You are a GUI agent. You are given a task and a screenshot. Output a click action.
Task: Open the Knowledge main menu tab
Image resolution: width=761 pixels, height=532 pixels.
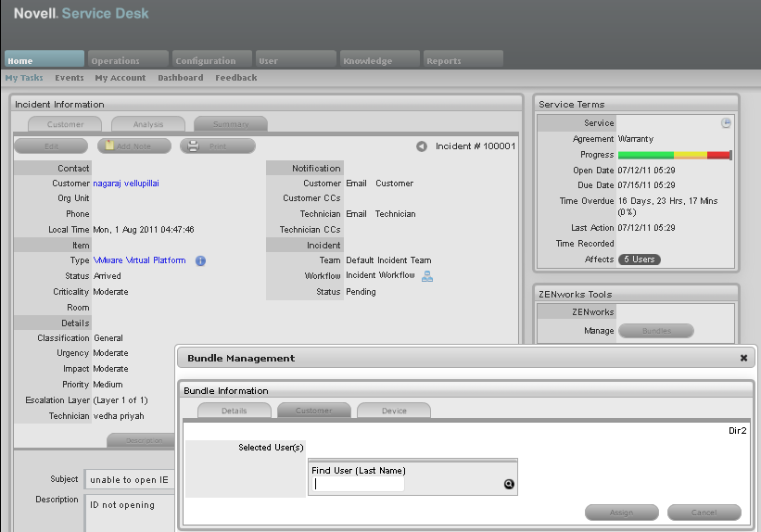click(379, 60)
